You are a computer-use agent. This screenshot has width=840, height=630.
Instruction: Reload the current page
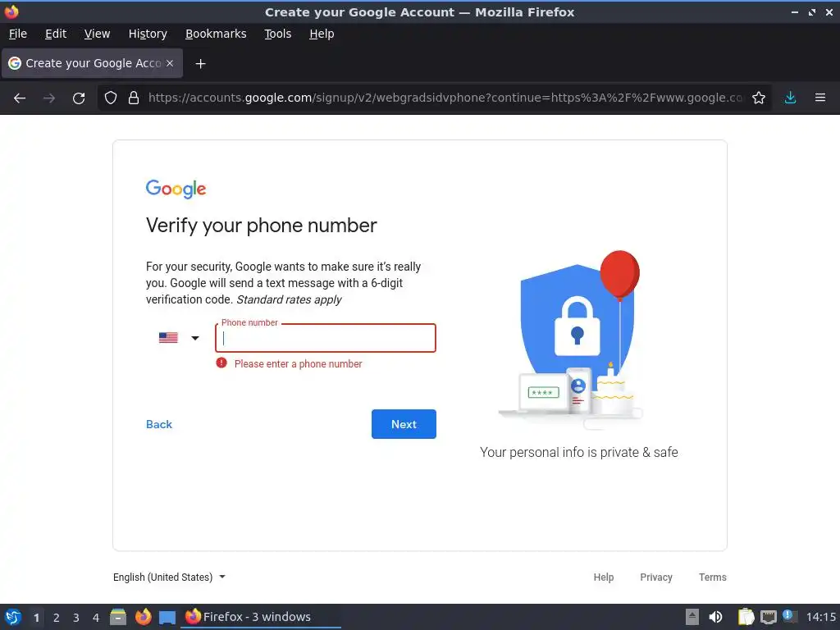pyautogui.click(x=79, y=98)
